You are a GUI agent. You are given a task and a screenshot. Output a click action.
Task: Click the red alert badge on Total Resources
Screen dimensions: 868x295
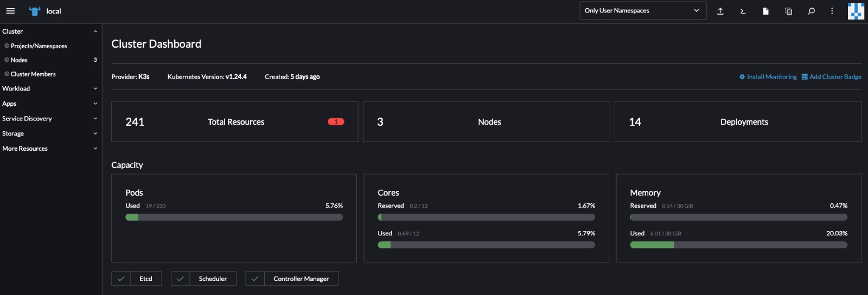click(x=336, y=122)
